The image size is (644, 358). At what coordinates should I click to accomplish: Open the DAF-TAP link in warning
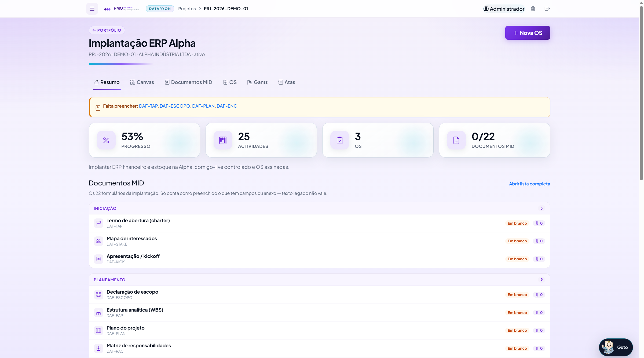point(148,106)
